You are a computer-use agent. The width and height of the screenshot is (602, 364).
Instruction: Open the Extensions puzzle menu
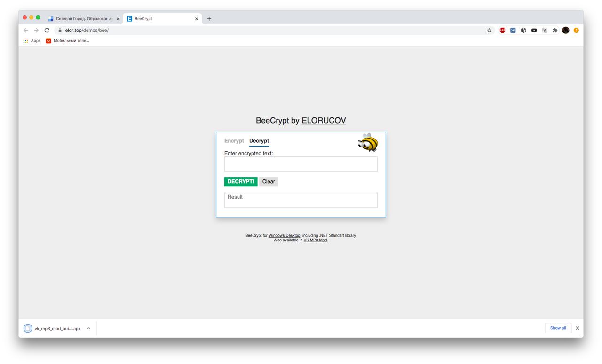[x=555, y=30]
